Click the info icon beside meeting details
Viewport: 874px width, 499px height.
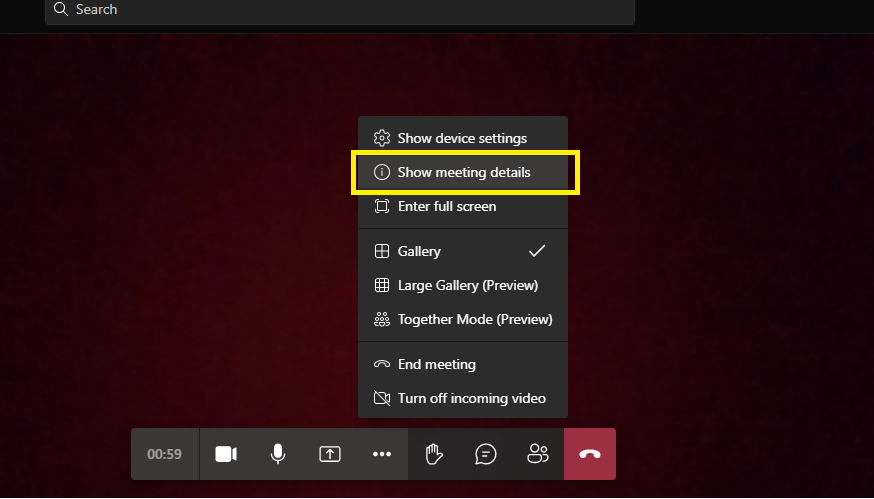[382, 172]
